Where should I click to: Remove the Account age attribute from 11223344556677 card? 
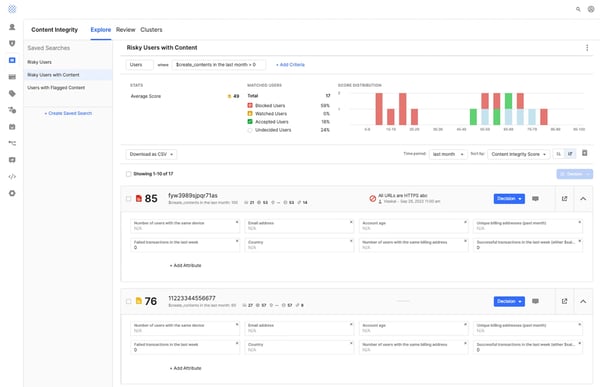click(x=465, y=324)
